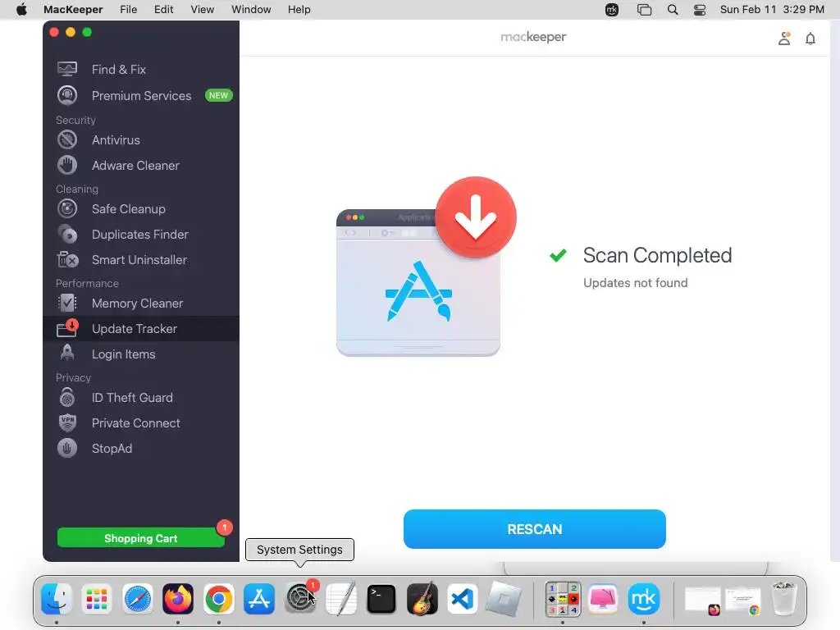Open Spotlight search in menu bar

click(x=673, y=10)
